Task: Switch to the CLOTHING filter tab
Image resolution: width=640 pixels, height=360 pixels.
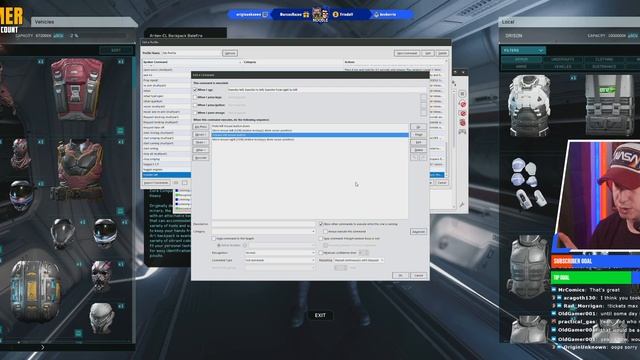Action: (x=604, y=59)
